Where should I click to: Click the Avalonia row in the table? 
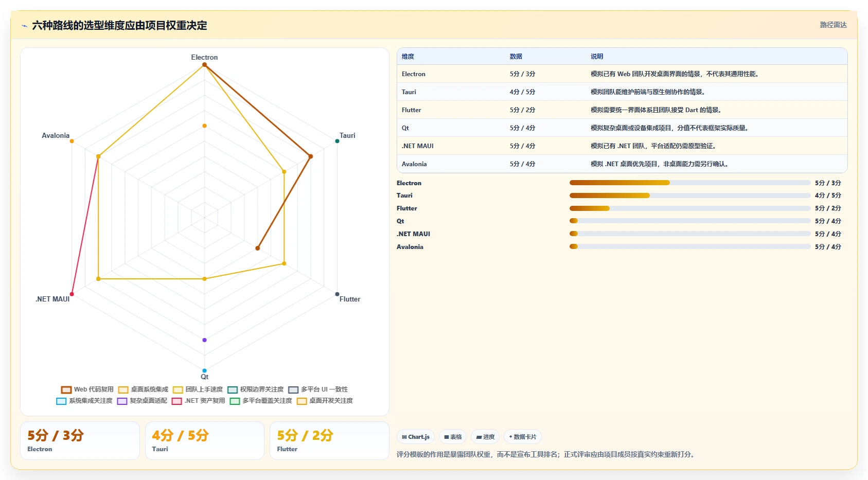pyautogui.click(x=622, y=164)
